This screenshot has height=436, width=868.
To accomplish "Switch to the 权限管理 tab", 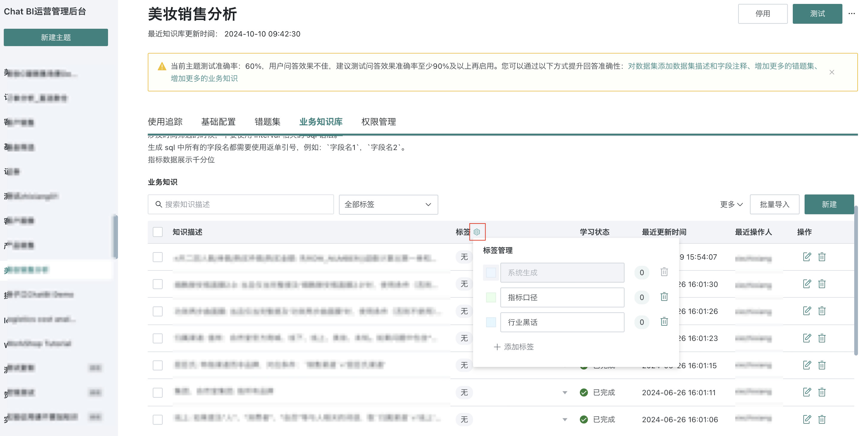I will [378, 122].
